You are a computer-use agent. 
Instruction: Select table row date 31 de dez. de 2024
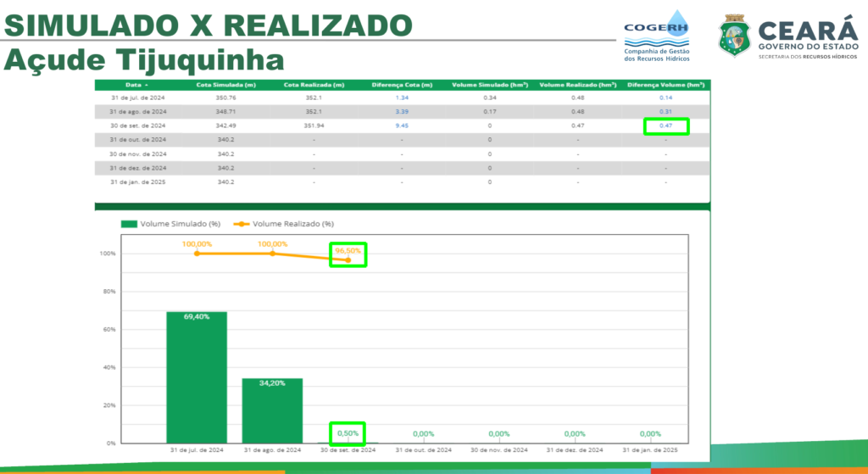(138, 168)
